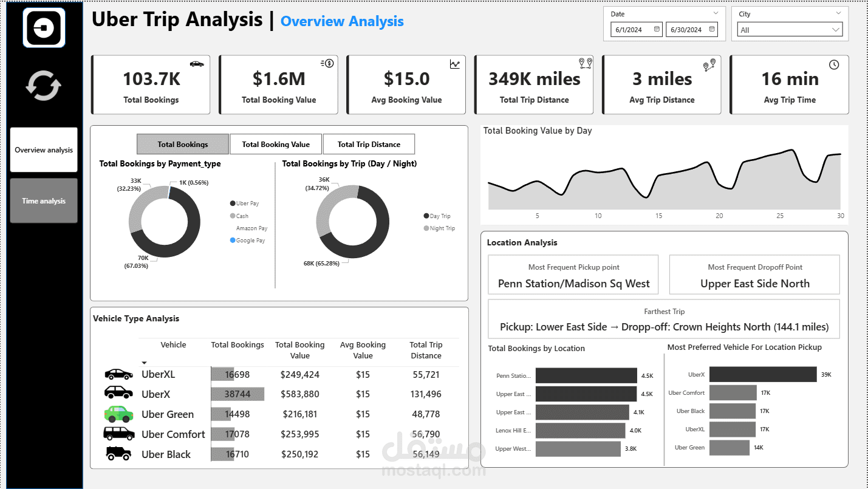The width and height of the screenshot is (868, 489).
Task: Click the Farthest Trip card
Action: coord(664,319)
